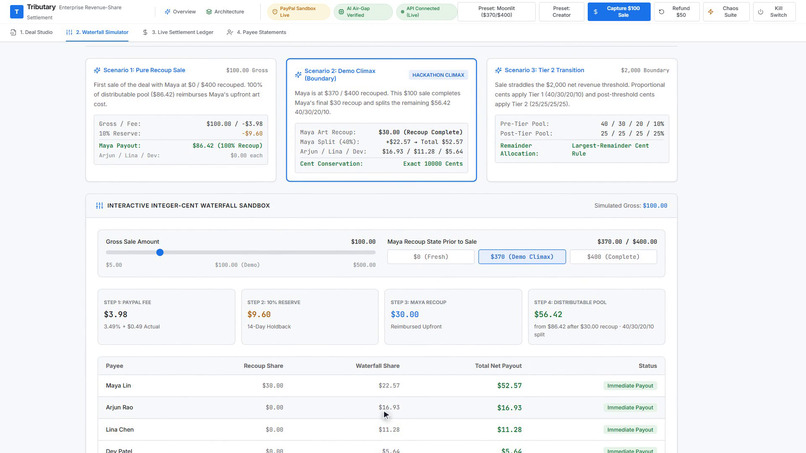Click the Step 2: 10% Reserve card
Image resolution: width=806 pixels, height=453 pixels.
[309, 317]
